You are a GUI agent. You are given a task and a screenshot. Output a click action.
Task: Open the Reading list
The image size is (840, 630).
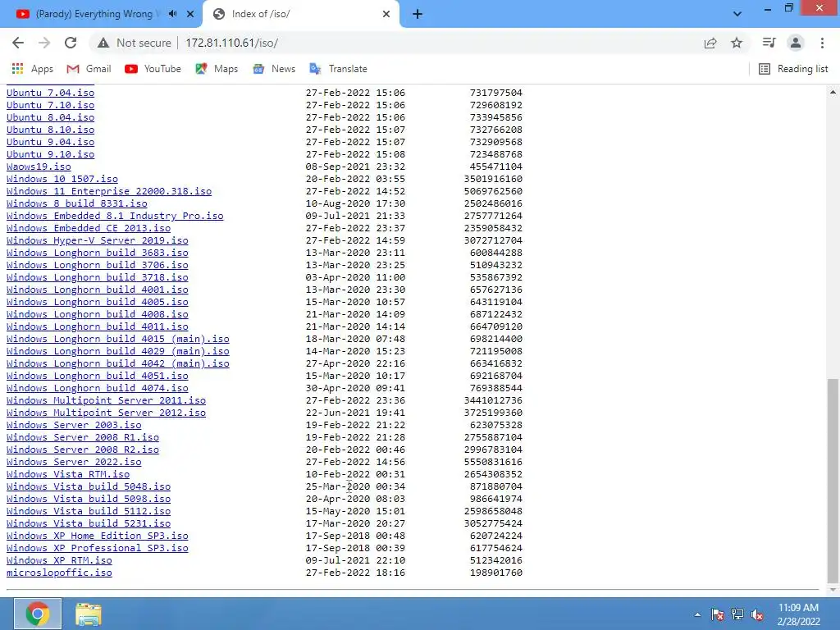click(x=793, y=69)
